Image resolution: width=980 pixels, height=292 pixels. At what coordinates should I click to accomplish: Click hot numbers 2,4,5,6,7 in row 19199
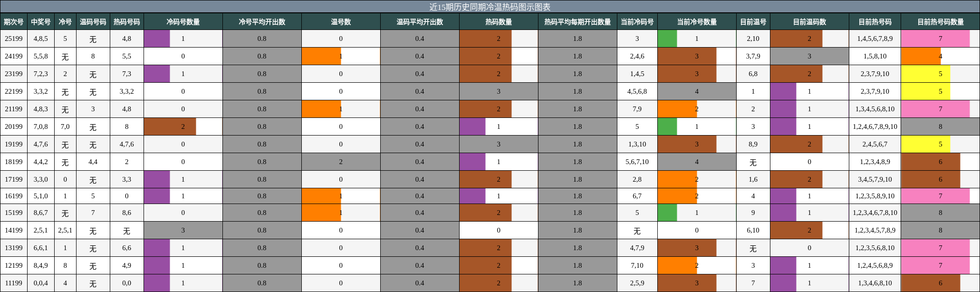[875, 144]
